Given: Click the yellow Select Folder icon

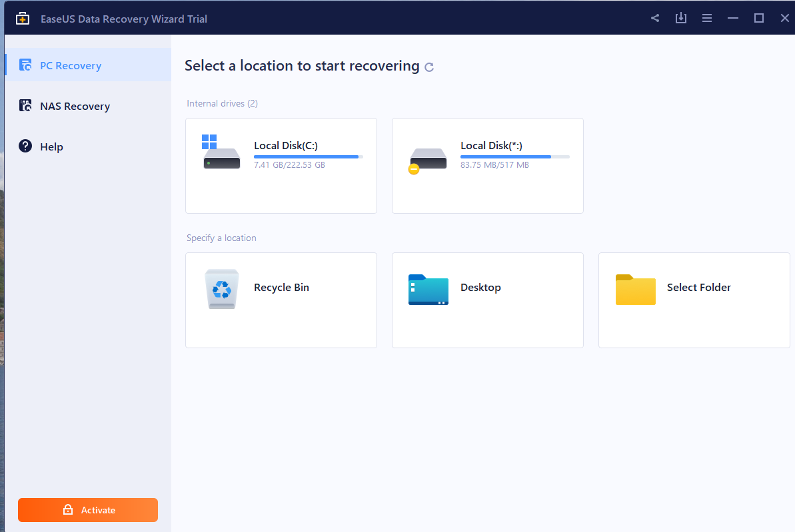Looking at the screenshot, I should (x=635, y=290).
